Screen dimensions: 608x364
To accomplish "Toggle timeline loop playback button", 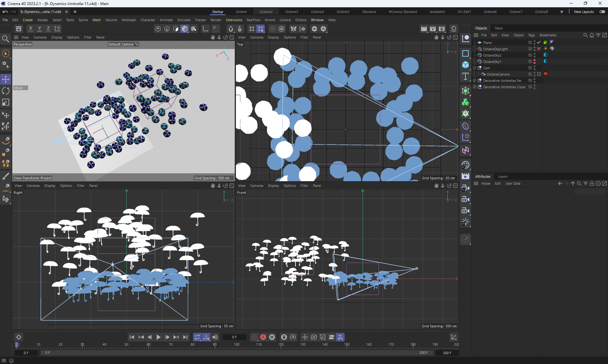I will [197, 337].
